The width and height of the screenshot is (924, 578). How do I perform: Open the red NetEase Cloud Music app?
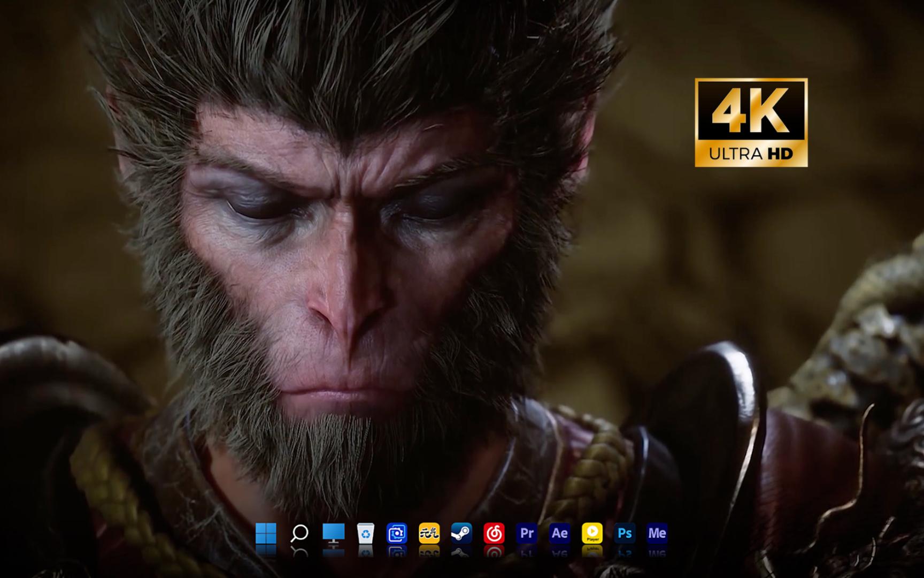(494, 533)
